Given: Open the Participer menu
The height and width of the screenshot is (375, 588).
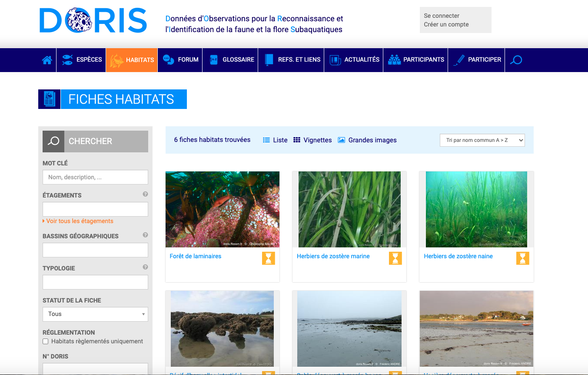Looking at the screenshot, I should pos(477,60).
